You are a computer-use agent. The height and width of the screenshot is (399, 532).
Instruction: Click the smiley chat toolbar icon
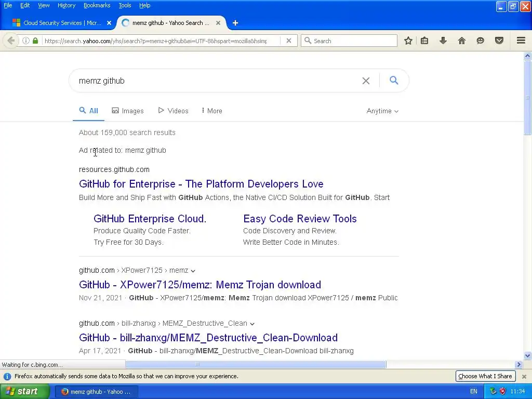tap(480, 41)
